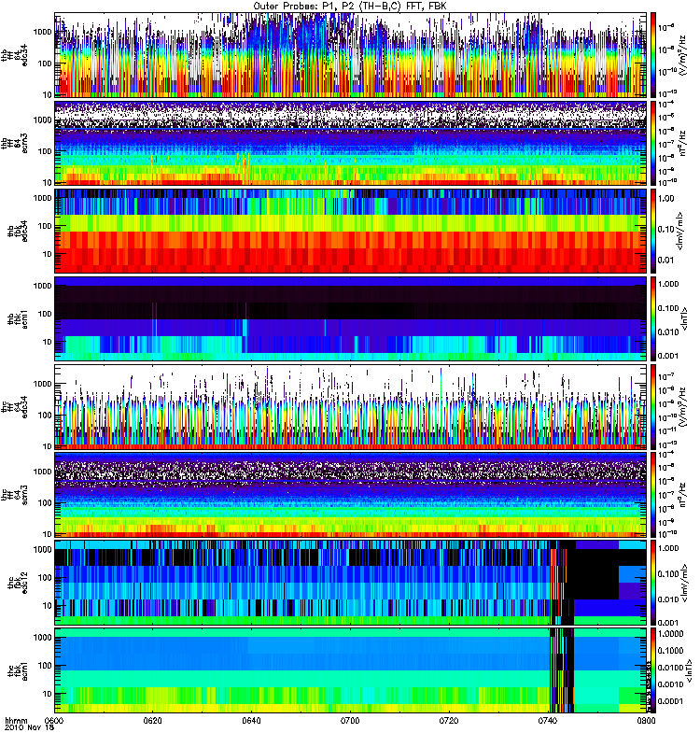Click the thc fbk edc12 mV/m color bar
The image size is (700, 747).
coord(653,583)
